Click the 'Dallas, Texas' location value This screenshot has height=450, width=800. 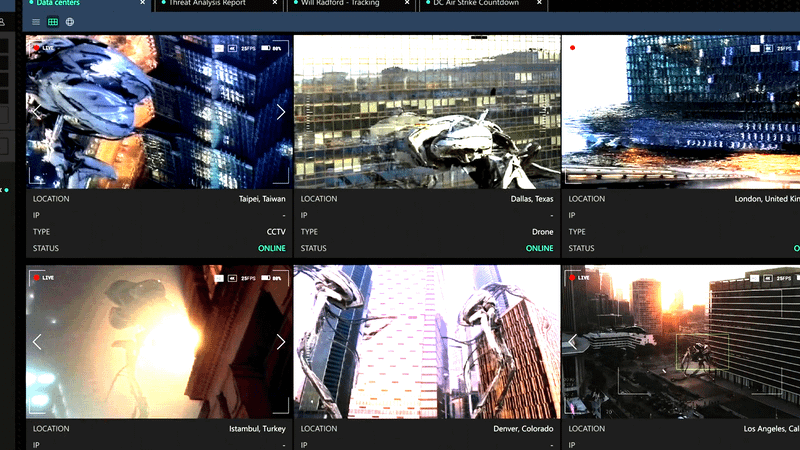532,199
